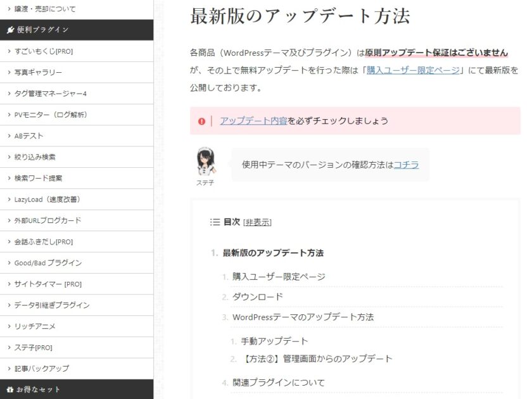Jump to ダウンロード contents entry
The image size is (532, 399).
(258, 297)
